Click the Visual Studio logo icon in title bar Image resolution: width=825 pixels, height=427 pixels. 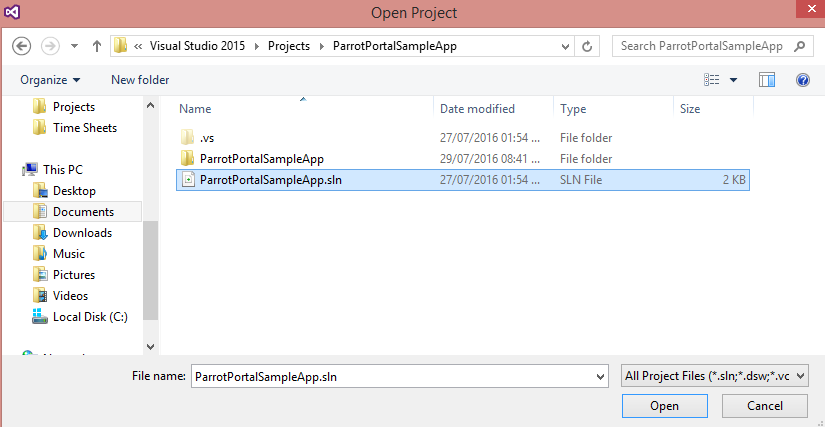click(12, 12)
